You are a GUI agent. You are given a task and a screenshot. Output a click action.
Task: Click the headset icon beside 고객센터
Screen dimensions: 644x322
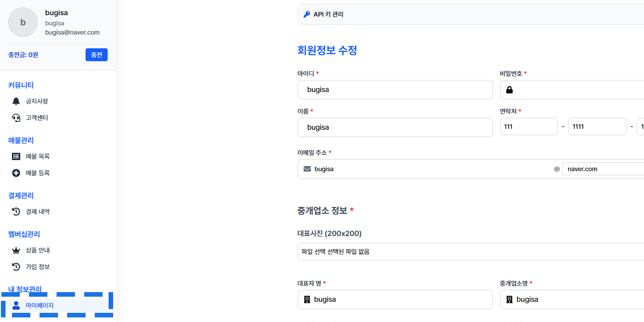16,118
